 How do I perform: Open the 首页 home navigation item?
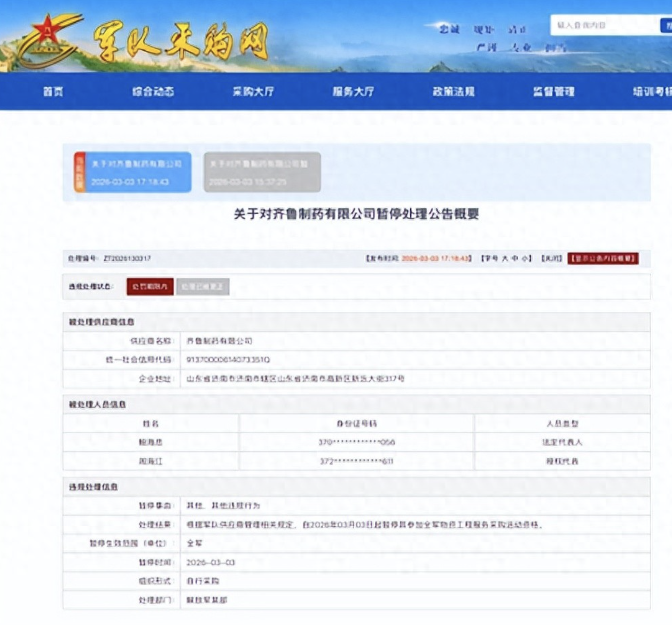click(53, 92)
